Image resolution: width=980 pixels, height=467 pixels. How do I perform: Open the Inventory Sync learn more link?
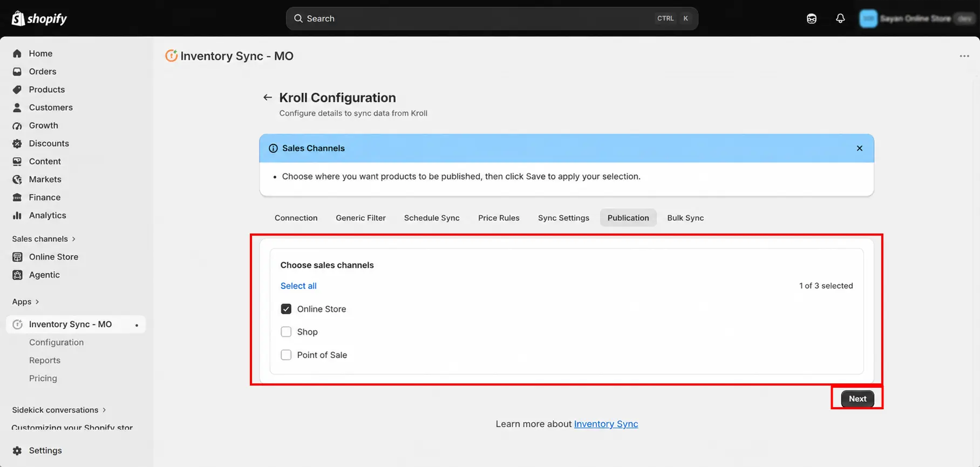(606, 424)
